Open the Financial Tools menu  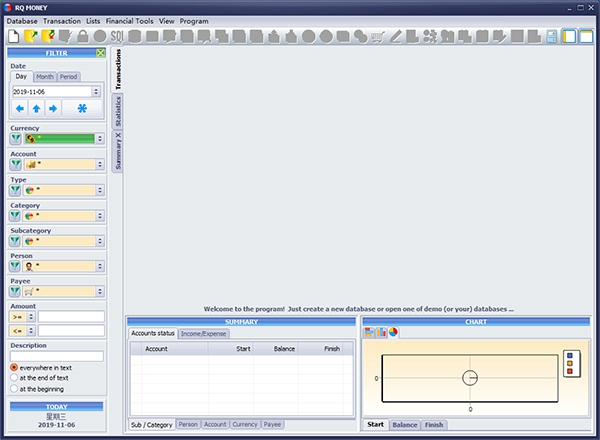[129, 20]
